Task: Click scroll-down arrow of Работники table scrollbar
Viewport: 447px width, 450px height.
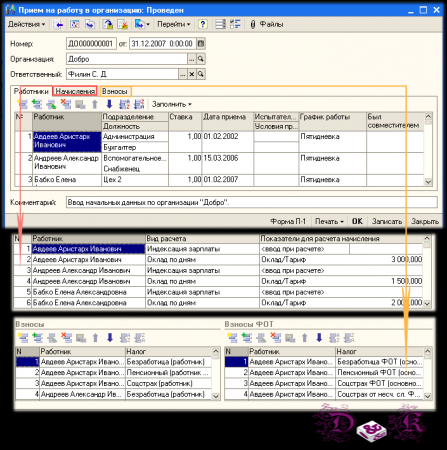Action: 428,182
